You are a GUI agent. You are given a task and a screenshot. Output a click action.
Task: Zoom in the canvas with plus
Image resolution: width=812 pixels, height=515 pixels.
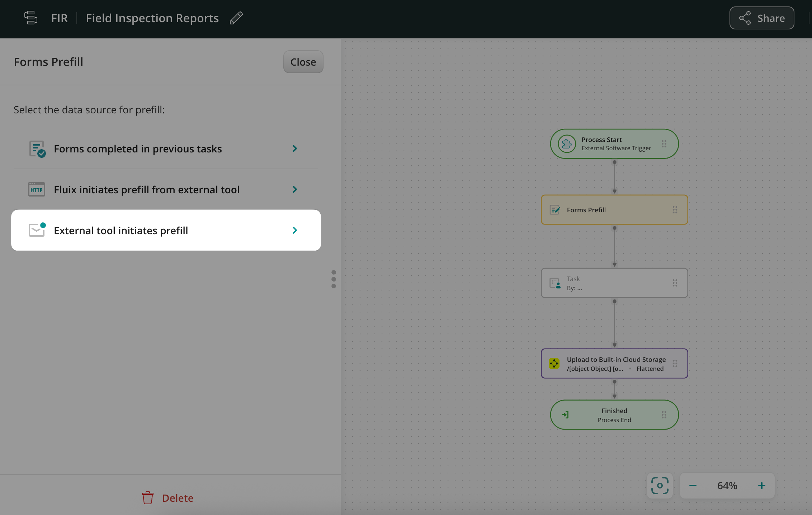click(x=762, y=486)
